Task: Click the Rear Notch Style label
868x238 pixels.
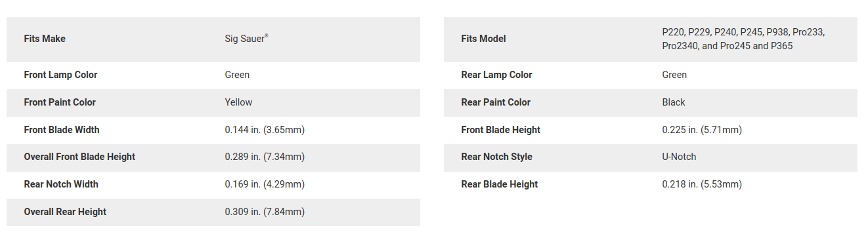Action: click(496, 157)
